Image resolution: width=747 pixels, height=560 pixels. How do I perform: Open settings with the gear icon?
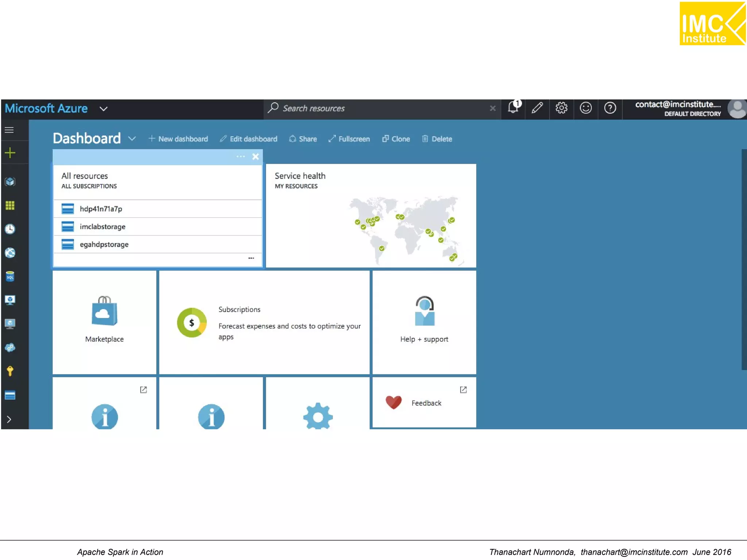561,108
